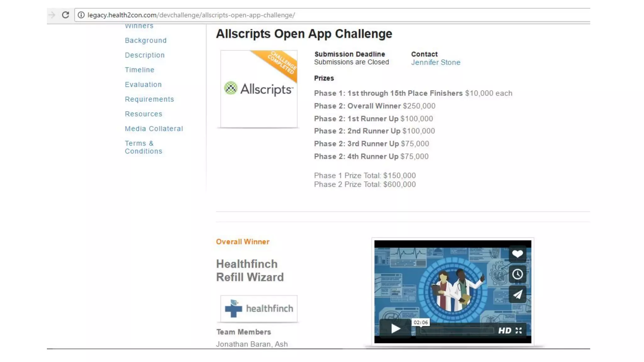Open the Media Collateral link
Image resolution: width=644 pixels, height=362 pixels.
154,129
